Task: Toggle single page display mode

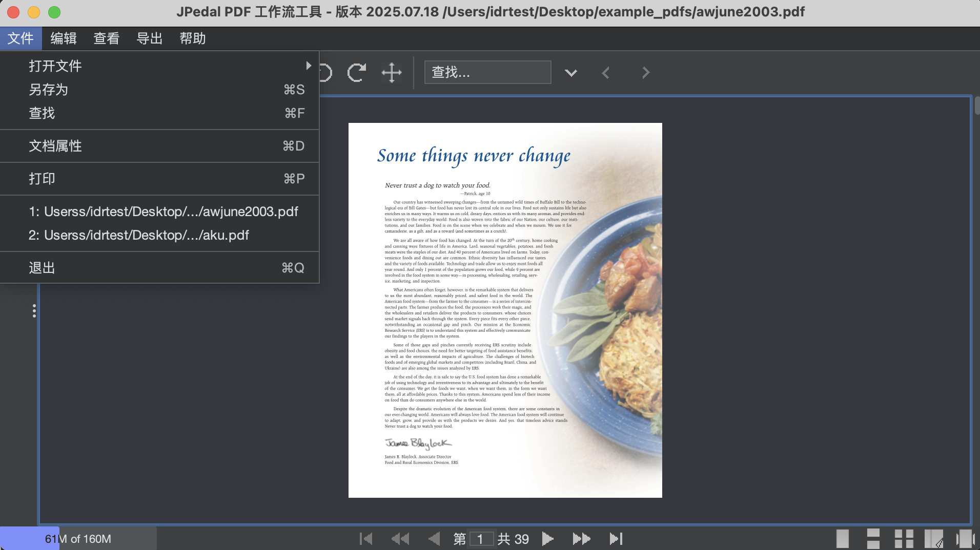Action: pyautogui.click(x=844, y=538)
